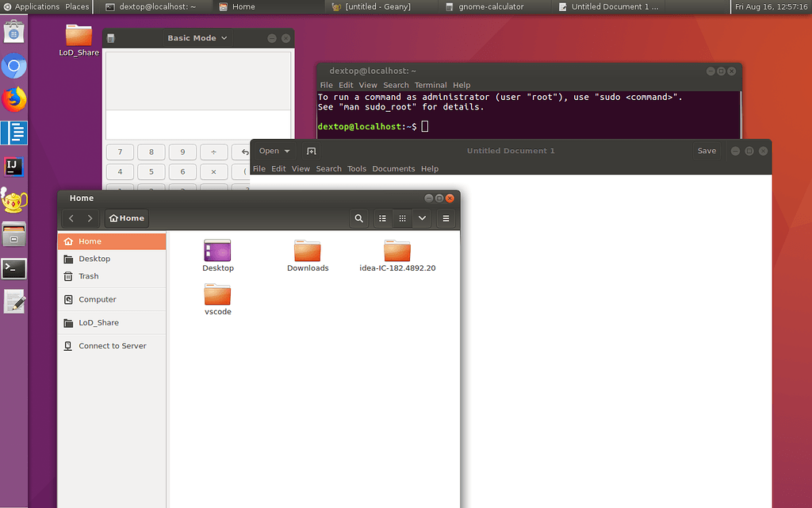Open the terminal emulator from the dock
This screenshot has height=508, width=812.
(x=13, y=268)
